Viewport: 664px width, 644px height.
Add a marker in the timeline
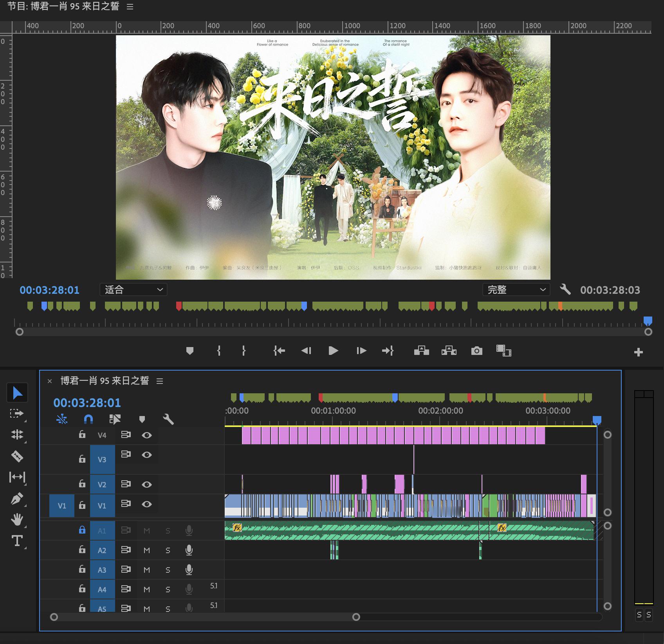click(142, 420)
